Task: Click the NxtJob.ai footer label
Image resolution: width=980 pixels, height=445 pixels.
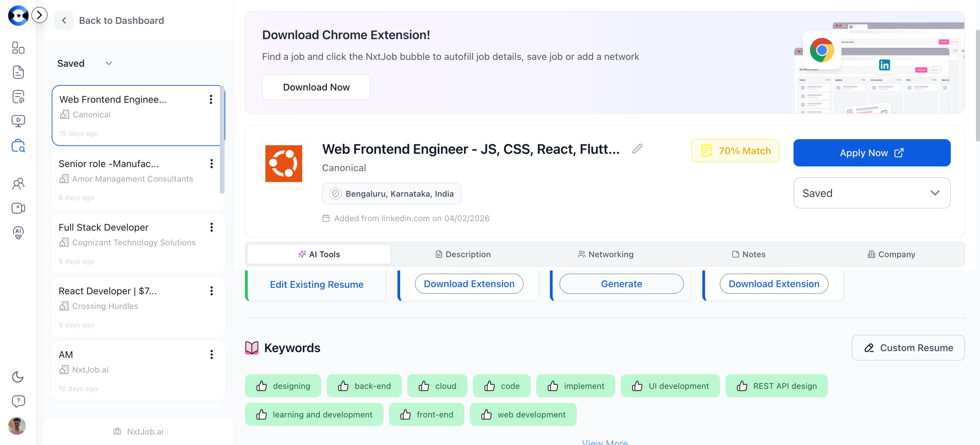Action: (x=138, y=431)
